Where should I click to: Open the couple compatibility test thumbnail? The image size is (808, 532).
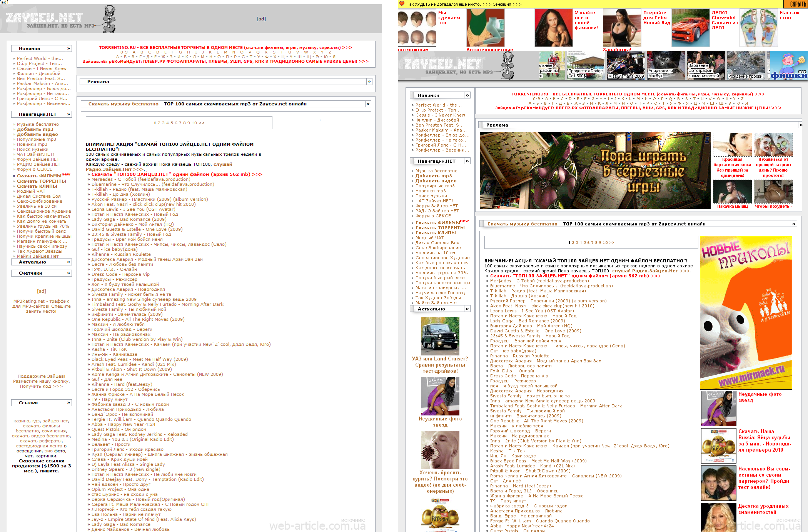(x=719, y=483)
